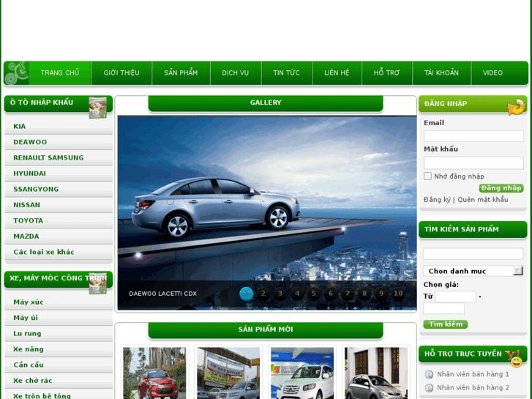Click the green swirl logo icon
532x399 pixels.
pos(16,72)
